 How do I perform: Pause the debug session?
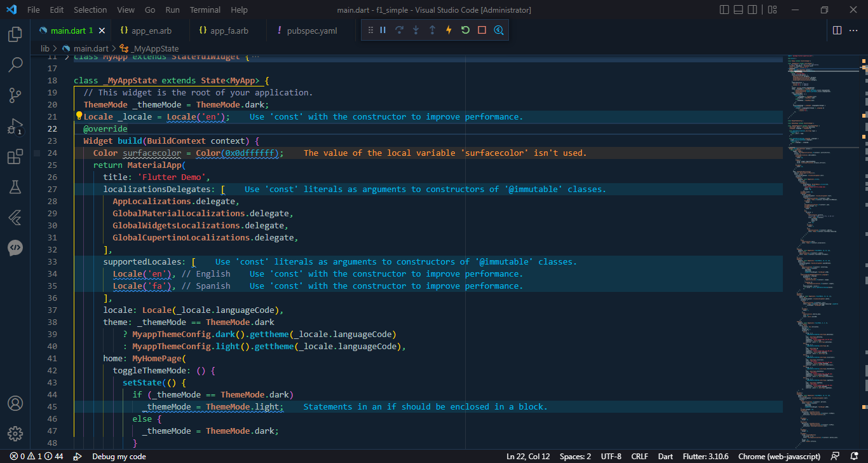(x=383, y=30)
